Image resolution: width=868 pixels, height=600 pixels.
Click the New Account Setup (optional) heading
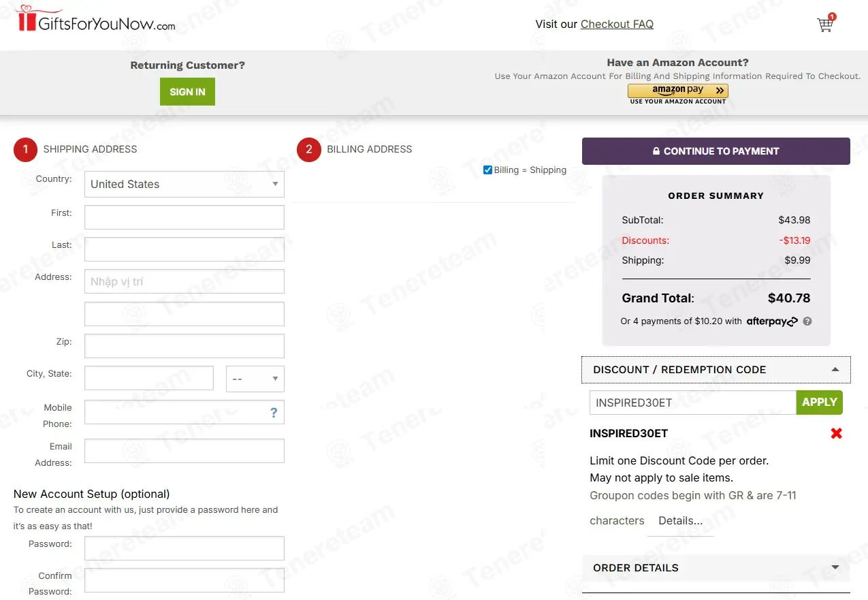[92, 494]
